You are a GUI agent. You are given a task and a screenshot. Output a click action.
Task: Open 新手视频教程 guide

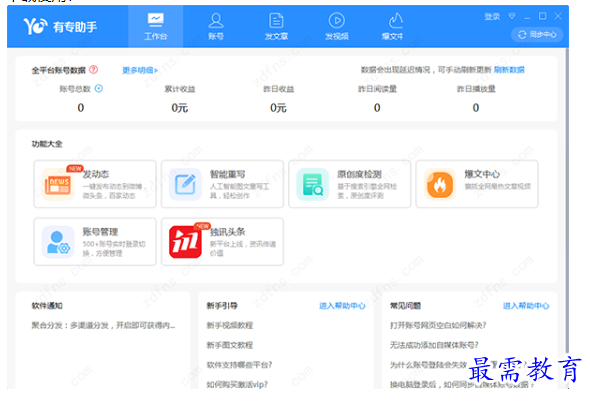(230, 325)
